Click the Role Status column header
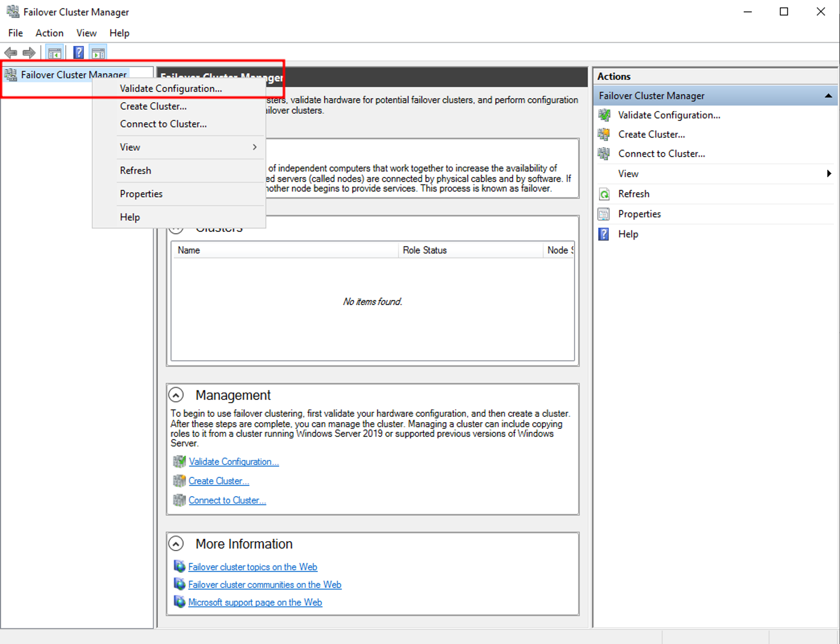The image size is (840, 644). click(425, 250)
